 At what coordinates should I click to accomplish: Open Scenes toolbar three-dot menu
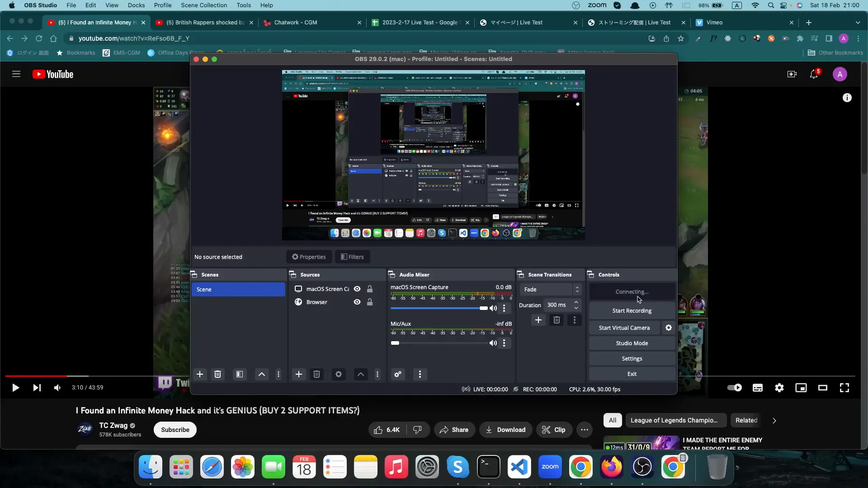(x=278, y=374)
